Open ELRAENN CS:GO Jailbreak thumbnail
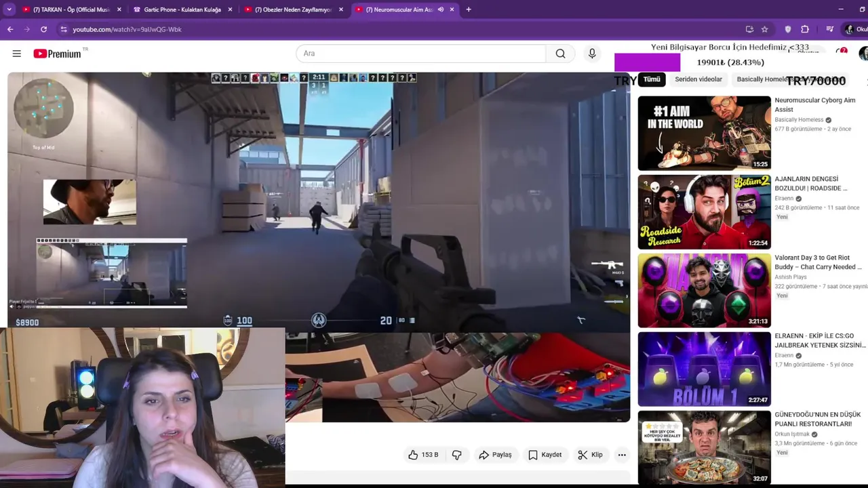This screenshot has width=868, height=488. tap(704, 369)
